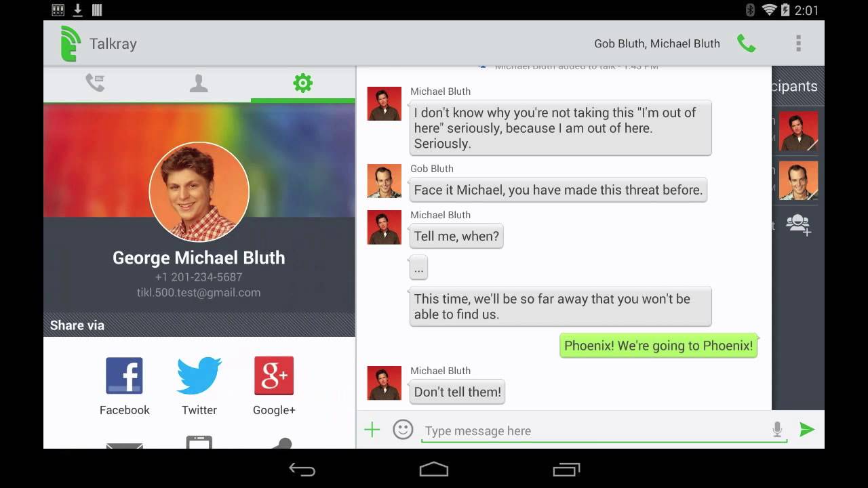Tap the 'Tell me, when?' message bubble

pyautogui.click(x=456, y=236)
